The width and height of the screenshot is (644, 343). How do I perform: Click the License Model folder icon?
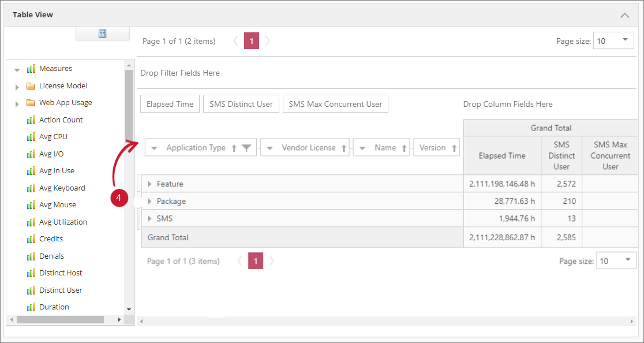coord(31,86)
